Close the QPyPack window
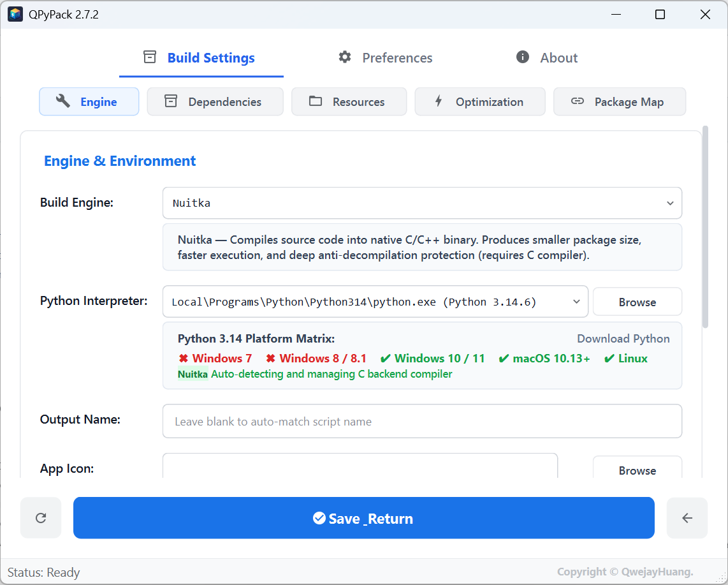 (705, 15)
